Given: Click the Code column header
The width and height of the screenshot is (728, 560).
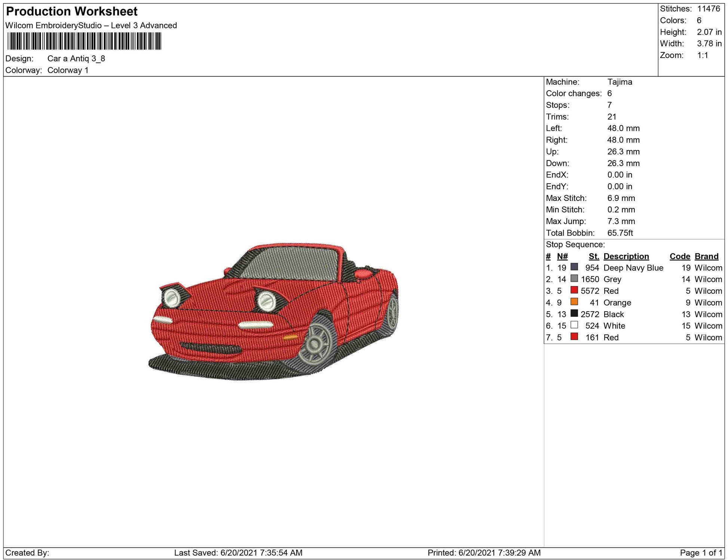Looking at the screenshot, I should (x=679, y=256).
